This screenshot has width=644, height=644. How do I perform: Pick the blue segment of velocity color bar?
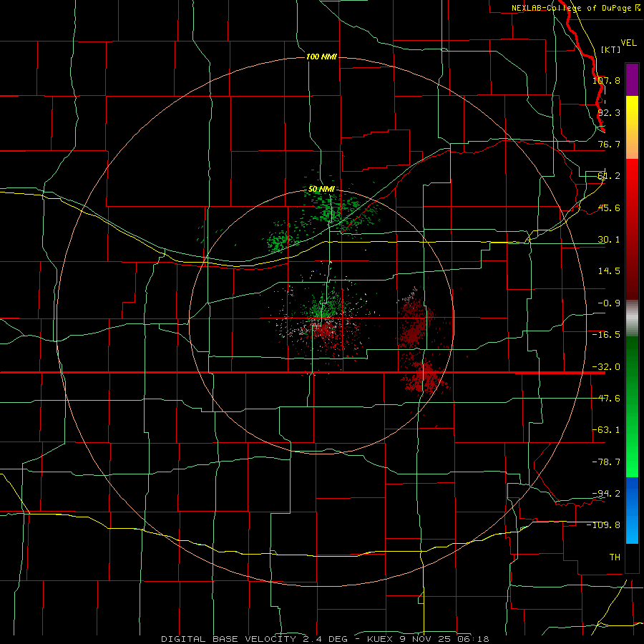(632, 510)
